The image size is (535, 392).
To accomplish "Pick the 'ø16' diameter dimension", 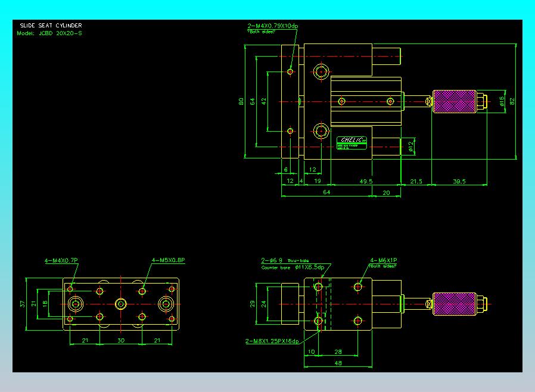I will (x=501, y=101).
